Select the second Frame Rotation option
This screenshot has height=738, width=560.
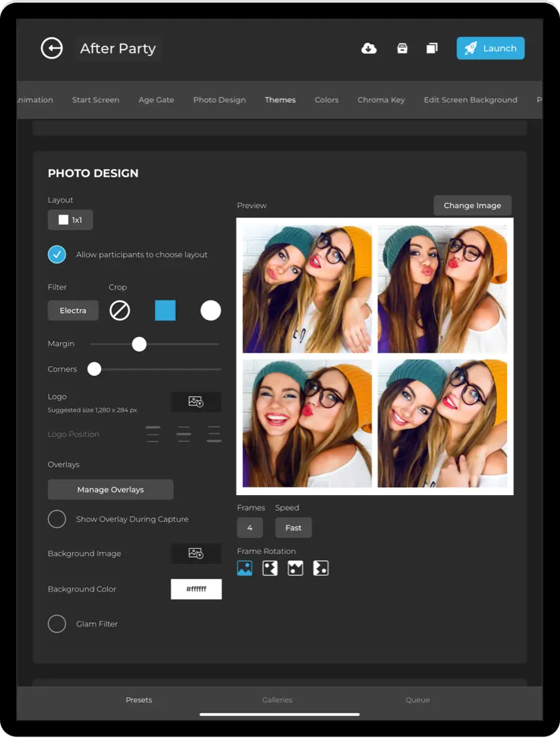270,567
